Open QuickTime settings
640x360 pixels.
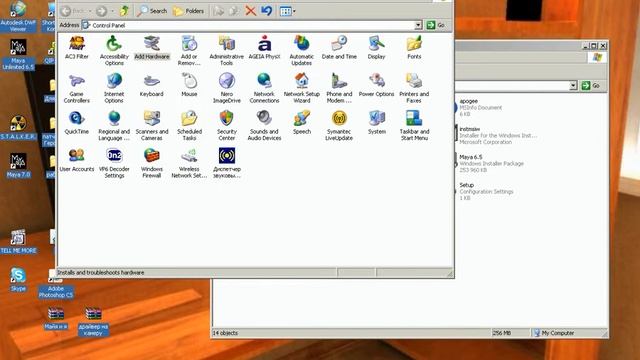click(x=77, y=122)
